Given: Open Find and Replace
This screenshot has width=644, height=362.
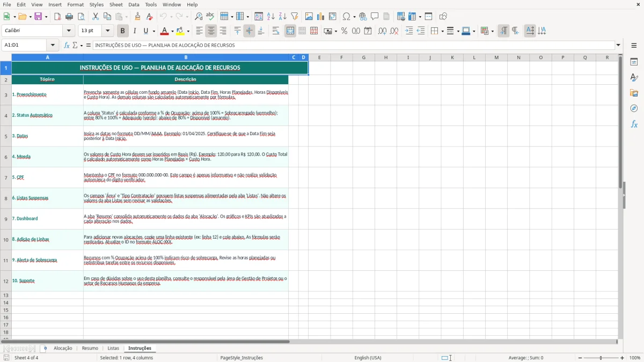Looking at the screenshot, I should pos(199,17).
